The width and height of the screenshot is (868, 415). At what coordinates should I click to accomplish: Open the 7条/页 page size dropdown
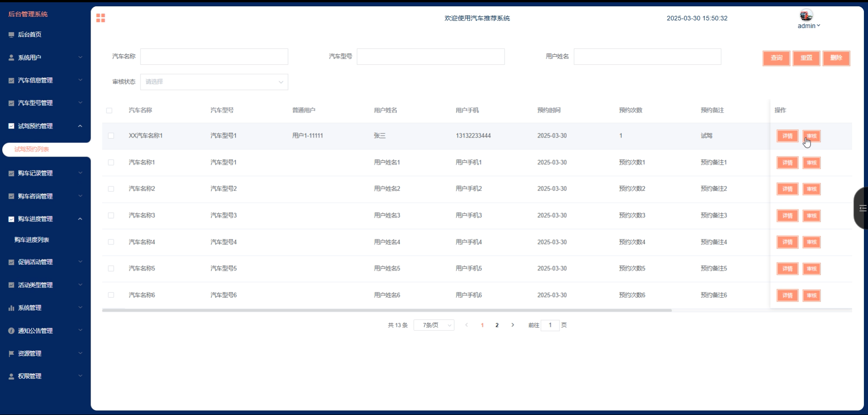(434, 325)
